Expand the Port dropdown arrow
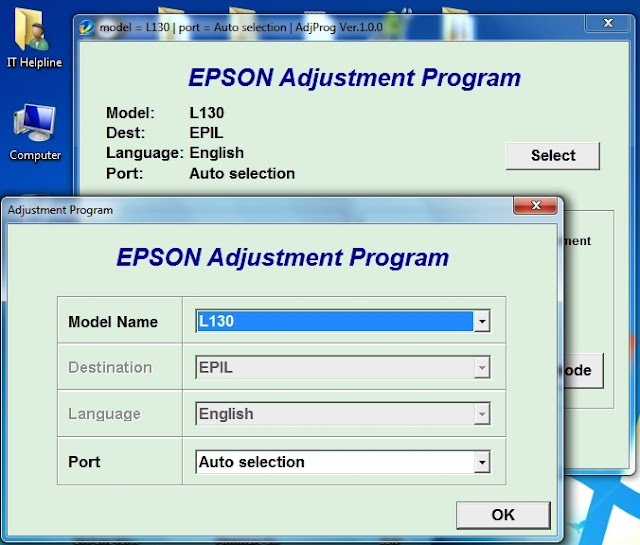The width and height of the screenshot is (640, 545). pyautogui.click(x=482, y=462)
